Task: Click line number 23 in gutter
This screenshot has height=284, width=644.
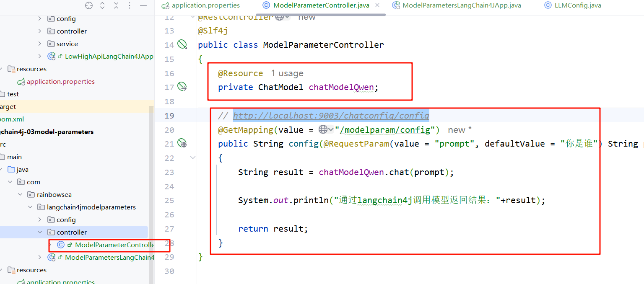Action: coord(169,172)
